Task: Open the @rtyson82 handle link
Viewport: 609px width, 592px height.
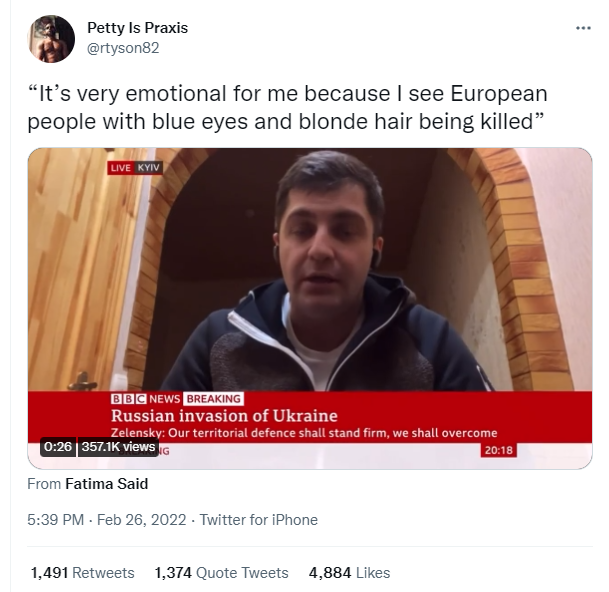Action: point(123,48)
